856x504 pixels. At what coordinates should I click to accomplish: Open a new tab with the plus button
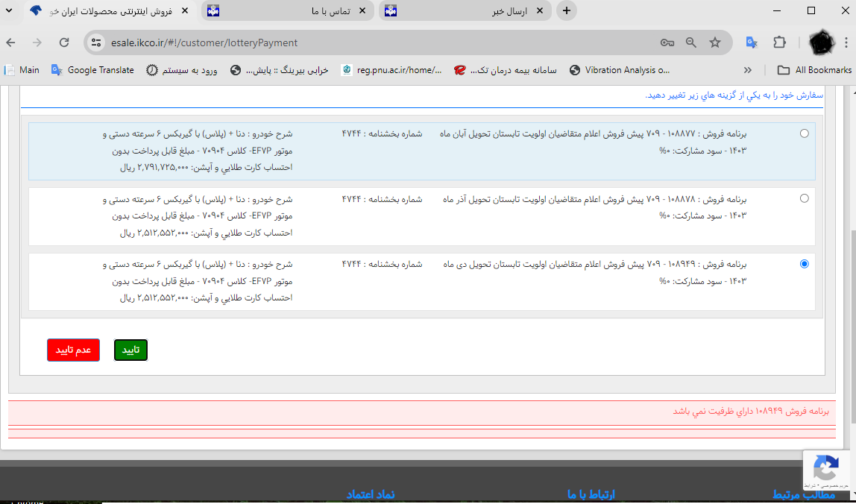pos(567,11)
